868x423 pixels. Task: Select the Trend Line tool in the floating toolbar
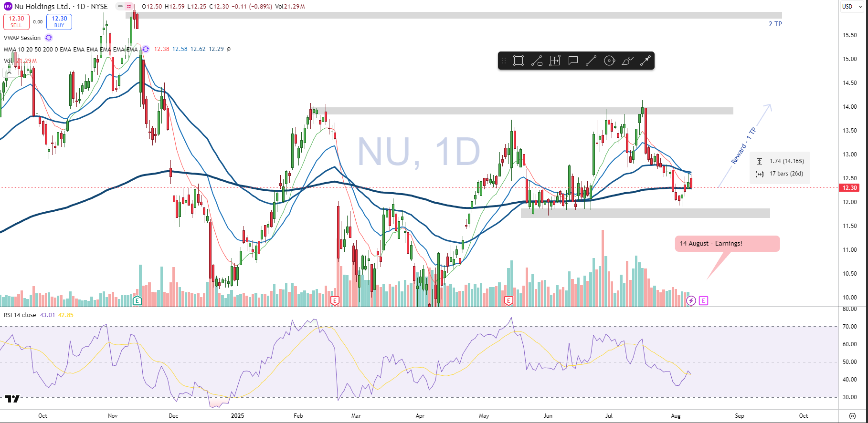tap(591, 61)
